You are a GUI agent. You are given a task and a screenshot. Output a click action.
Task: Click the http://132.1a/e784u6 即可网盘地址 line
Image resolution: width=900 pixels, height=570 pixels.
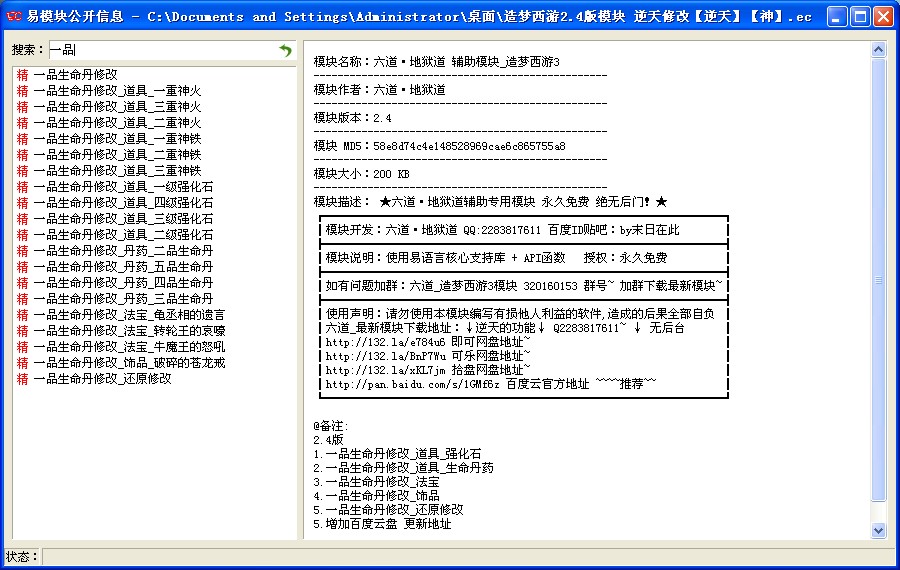(428, 342)
